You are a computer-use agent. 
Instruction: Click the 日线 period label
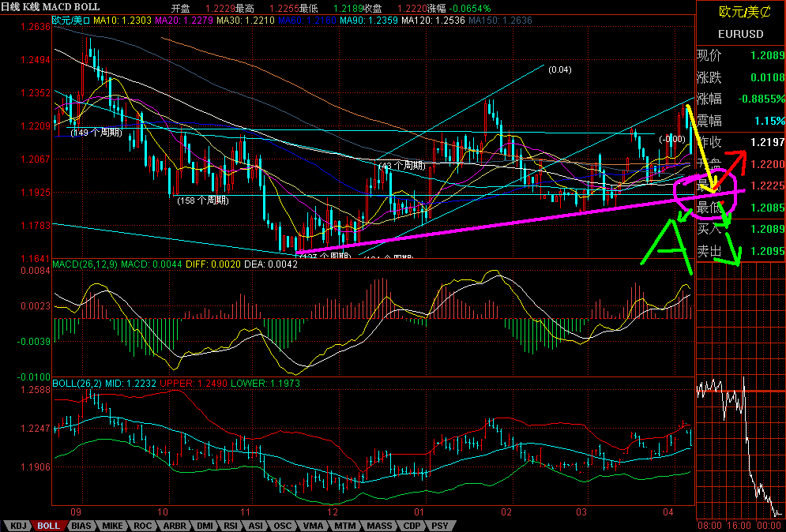tap(9, 7)
